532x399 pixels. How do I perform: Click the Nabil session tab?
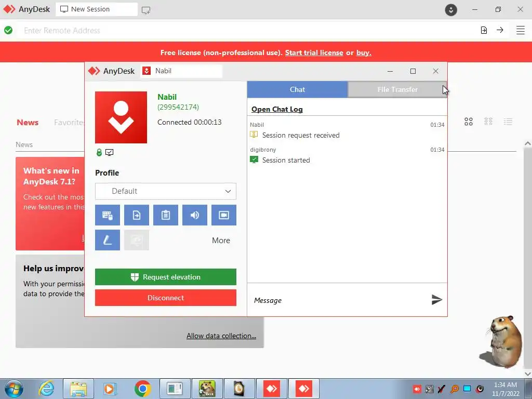(x=181, y=71)
